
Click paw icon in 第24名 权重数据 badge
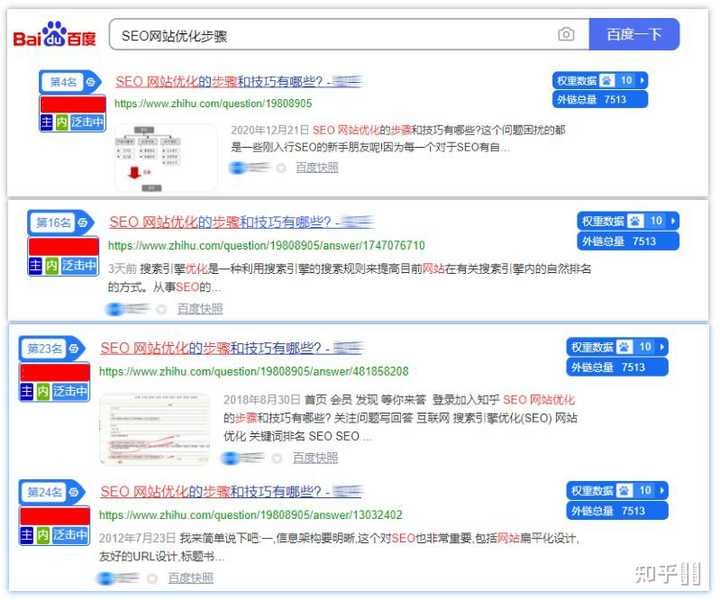[624, 491]
